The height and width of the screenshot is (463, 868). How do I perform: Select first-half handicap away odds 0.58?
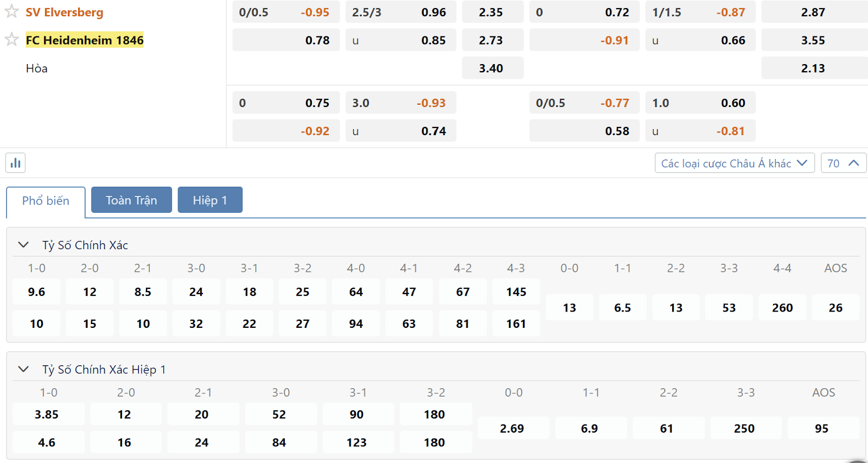[x=584, y=131]
